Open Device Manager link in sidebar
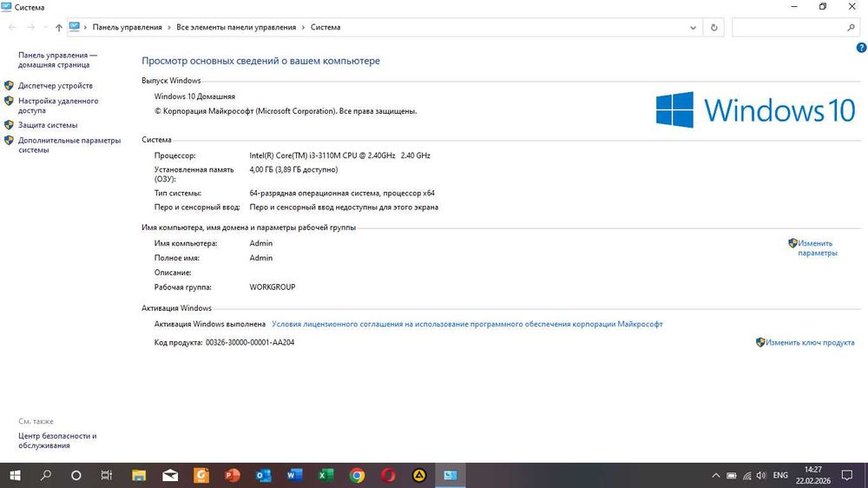 coord(56,86)
